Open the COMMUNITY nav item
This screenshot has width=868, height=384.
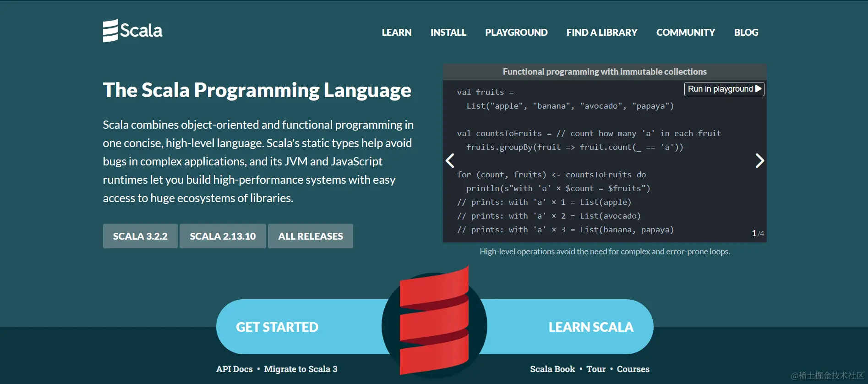click(x=686, y=33)
